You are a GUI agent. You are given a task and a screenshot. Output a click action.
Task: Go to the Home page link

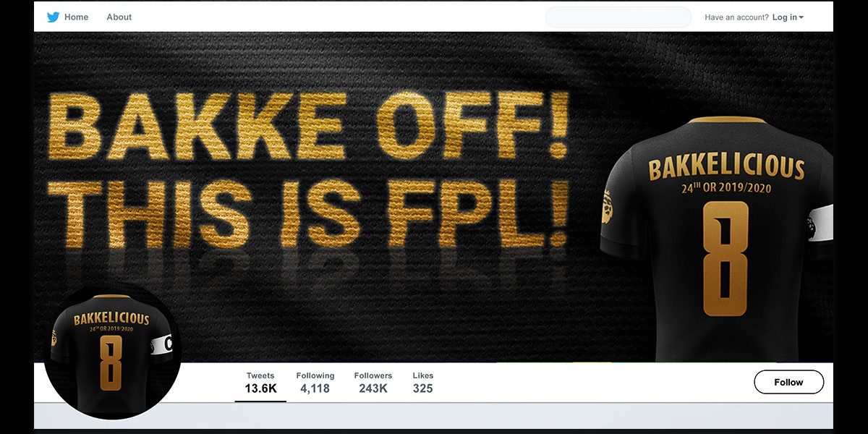click(76, 17)
